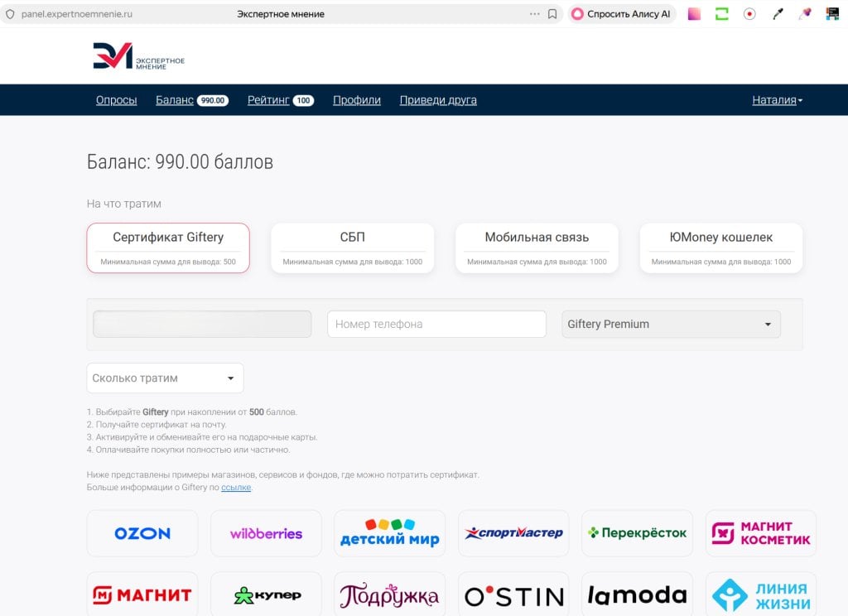This screenshot has height=616, width=848.
Task: Click the 'Баланс: 990.00 баллов' heading
Action: click(180, 161)
